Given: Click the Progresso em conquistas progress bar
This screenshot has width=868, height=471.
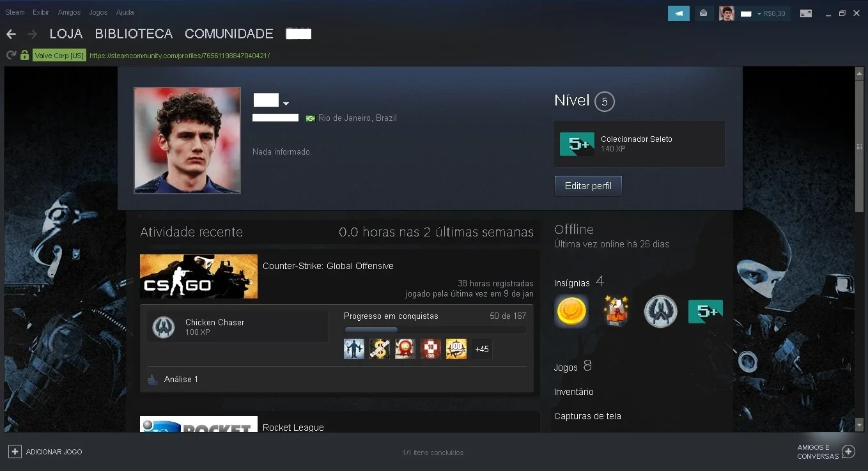Looking at the screenshot, I should [x=435, y=330].
